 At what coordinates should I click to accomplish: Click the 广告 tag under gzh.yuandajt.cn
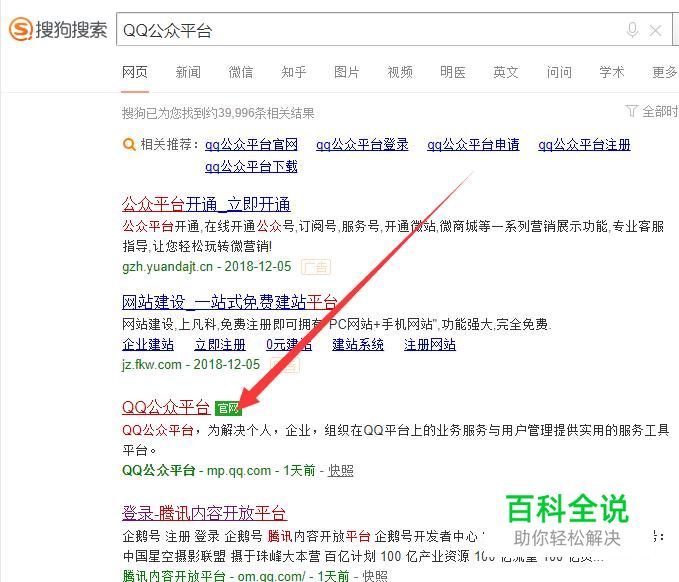click(x=316, y=267)
